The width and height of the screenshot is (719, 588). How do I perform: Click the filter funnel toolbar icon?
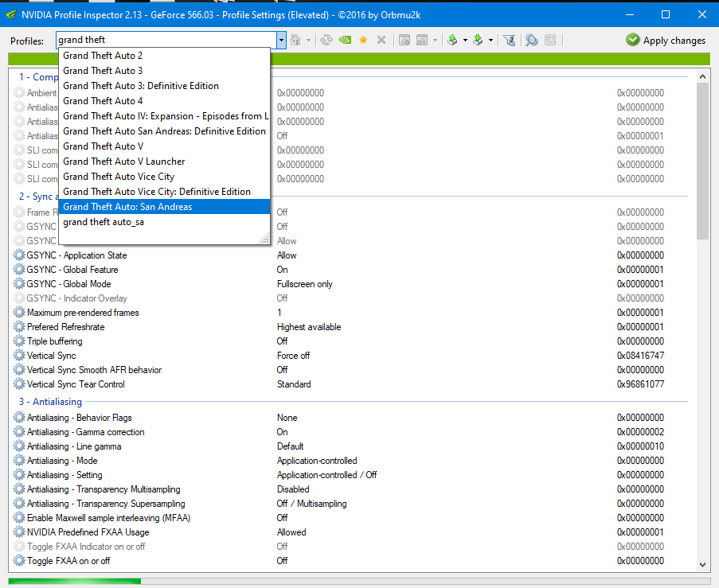tap(510, 40)
